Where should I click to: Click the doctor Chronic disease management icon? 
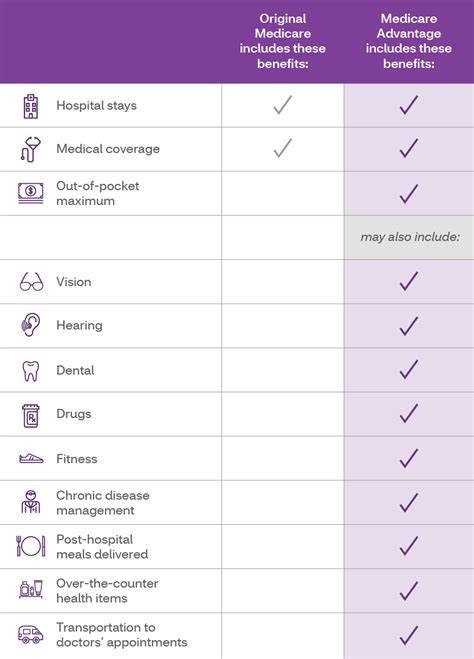(x=31, y=502)
